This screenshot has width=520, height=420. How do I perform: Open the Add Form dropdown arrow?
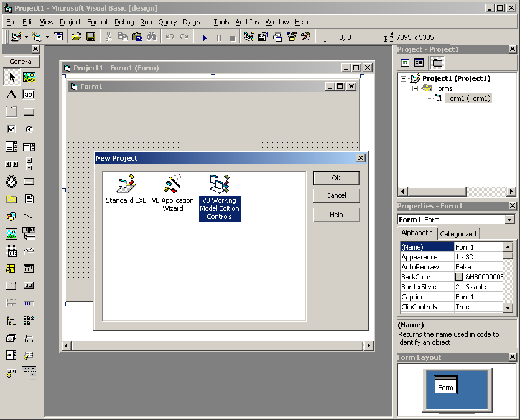click(47, 37)
